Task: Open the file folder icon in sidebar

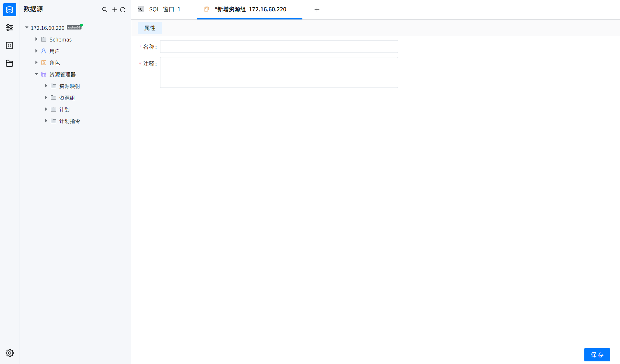Action: click(10, 63)
